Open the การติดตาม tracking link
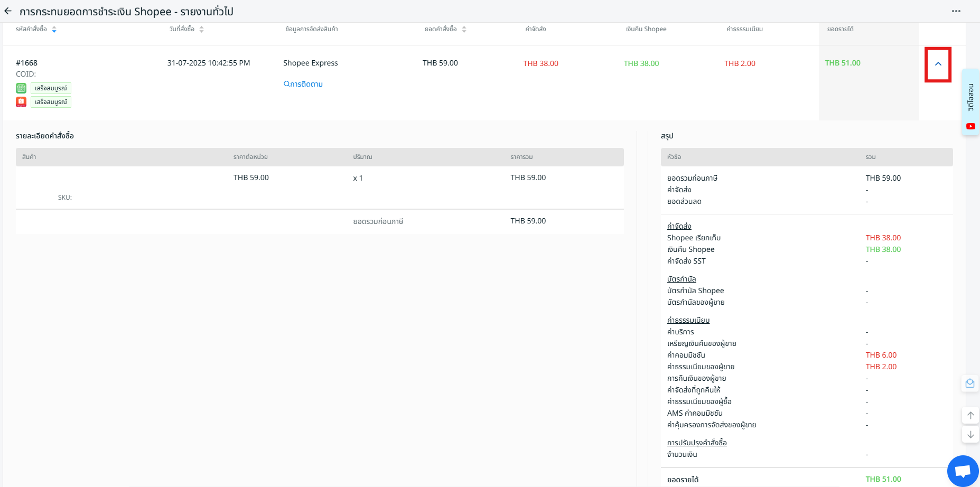 [303, 84]
